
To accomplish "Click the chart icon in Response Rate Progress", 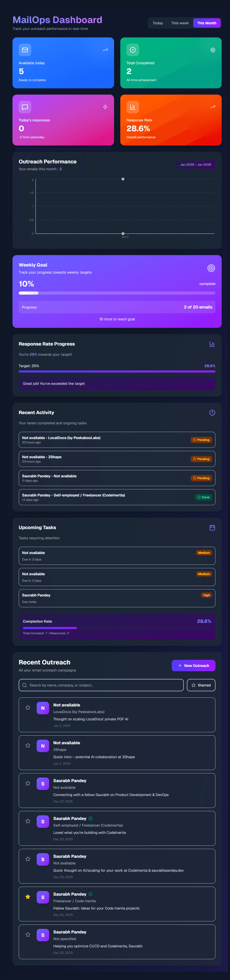I will click(x=212, y=344).
